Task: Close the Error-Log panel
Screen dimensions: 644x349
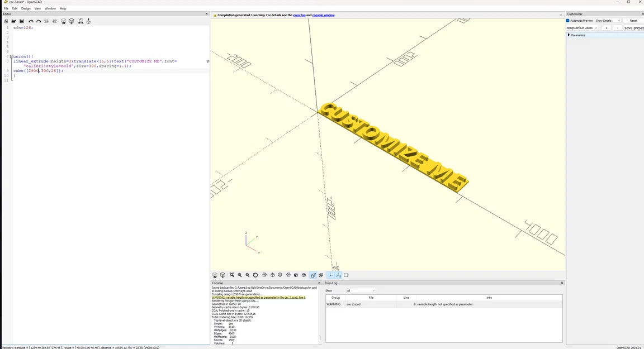Action: [562, 283]
